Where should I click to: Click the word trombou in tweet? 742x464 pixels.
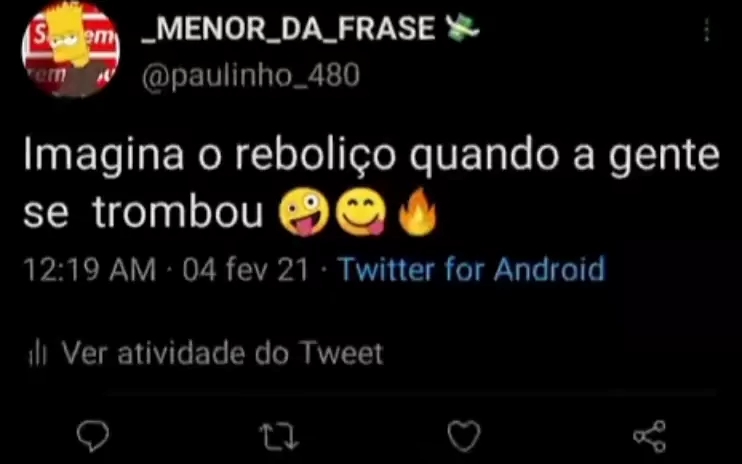178,212
